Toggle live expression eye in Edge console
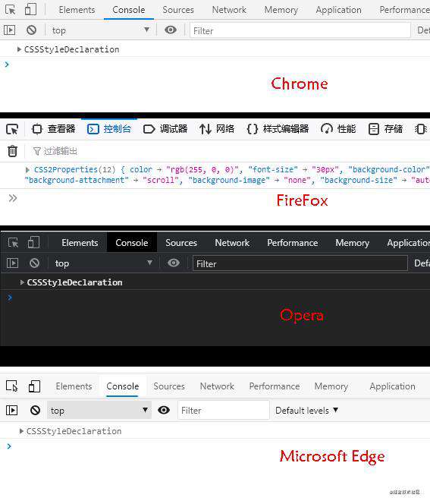This screenshot has width=430, height=504. pos(164,410)
